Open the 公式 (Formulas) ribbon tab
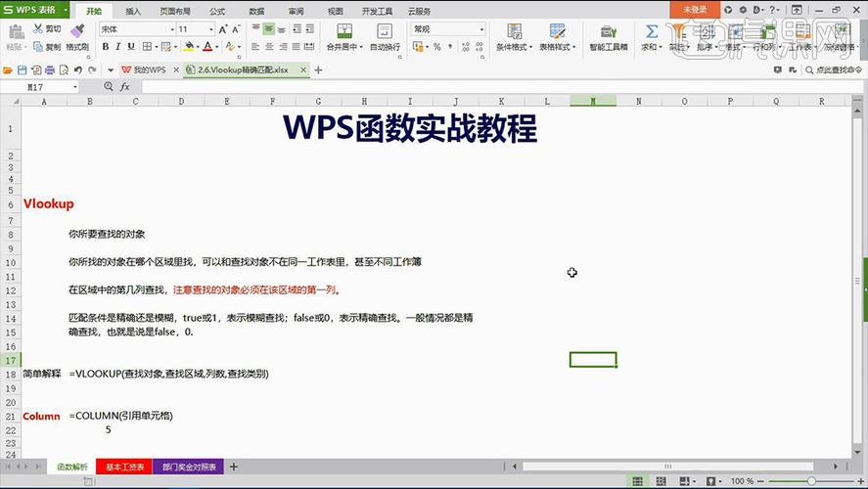 pos(217,11)
